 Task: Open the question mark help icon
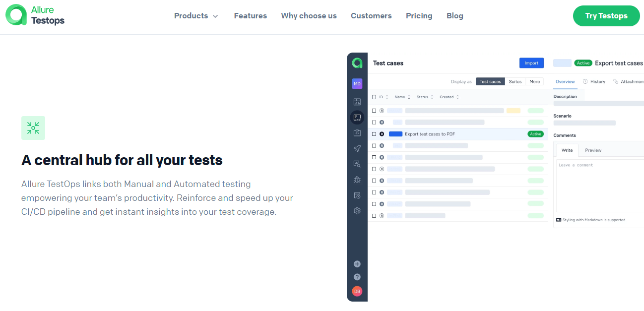click(x=357, y=277)
